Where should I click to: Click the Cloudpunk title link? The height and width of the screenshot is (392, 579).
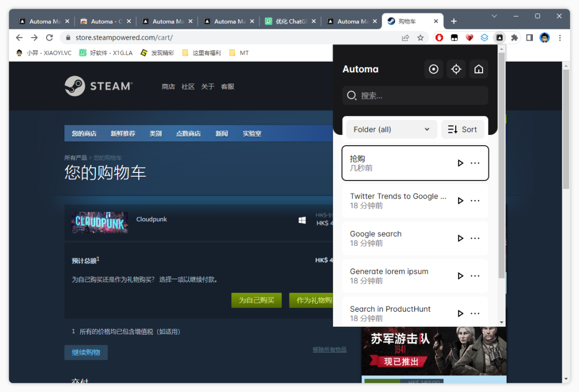coord(151,219)
